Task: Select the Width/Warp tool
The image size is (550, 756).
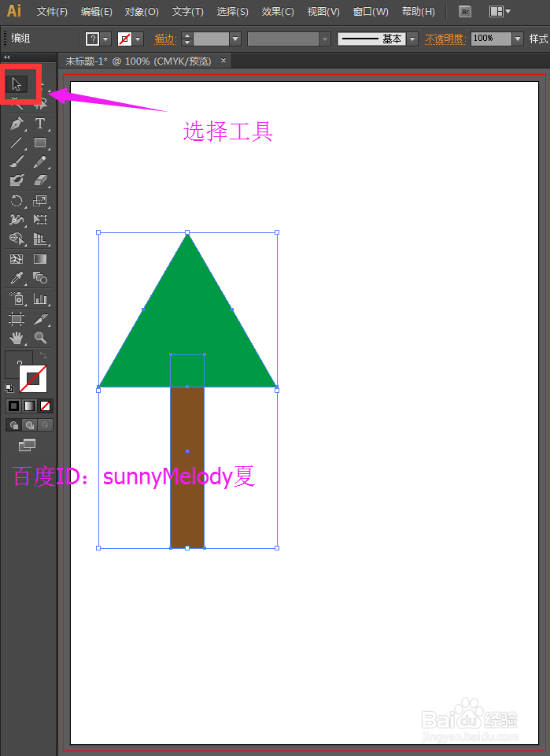Action: 17,220
